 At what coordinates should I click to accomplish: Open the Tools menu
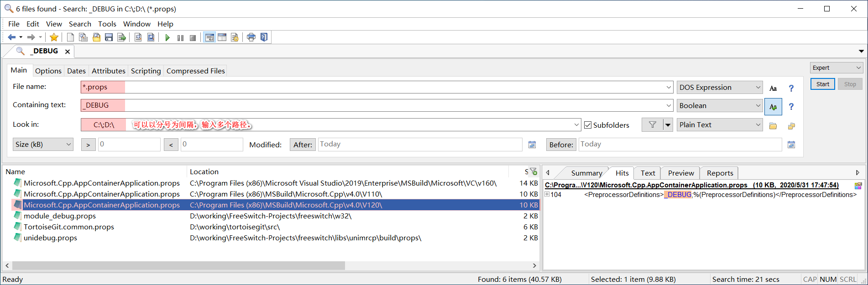tap(107, 24)
